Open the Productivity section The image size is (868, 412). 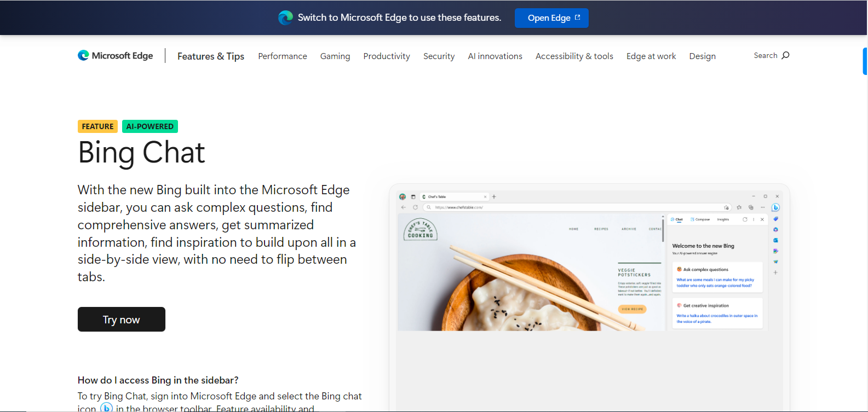[387, 56]
